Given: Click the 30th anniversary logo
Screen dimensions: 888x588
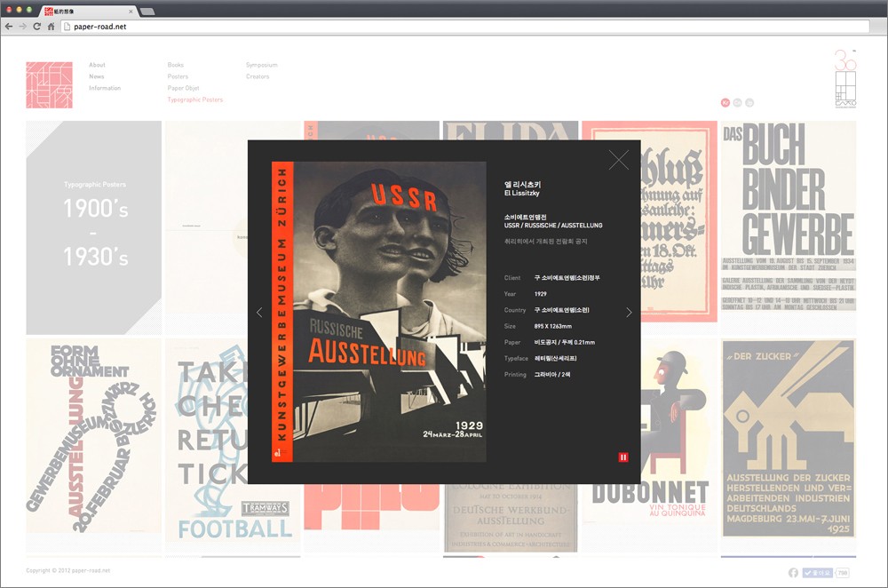Looking at the screenshot, I should tap(845, 78).
